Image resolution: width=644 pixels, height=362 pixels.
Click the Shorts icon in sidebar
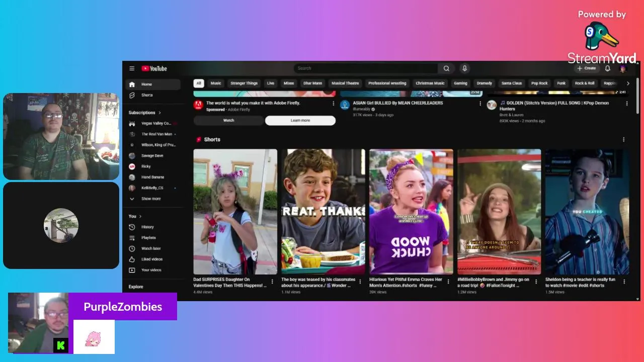pyautogui.click(x=132, y=95)
